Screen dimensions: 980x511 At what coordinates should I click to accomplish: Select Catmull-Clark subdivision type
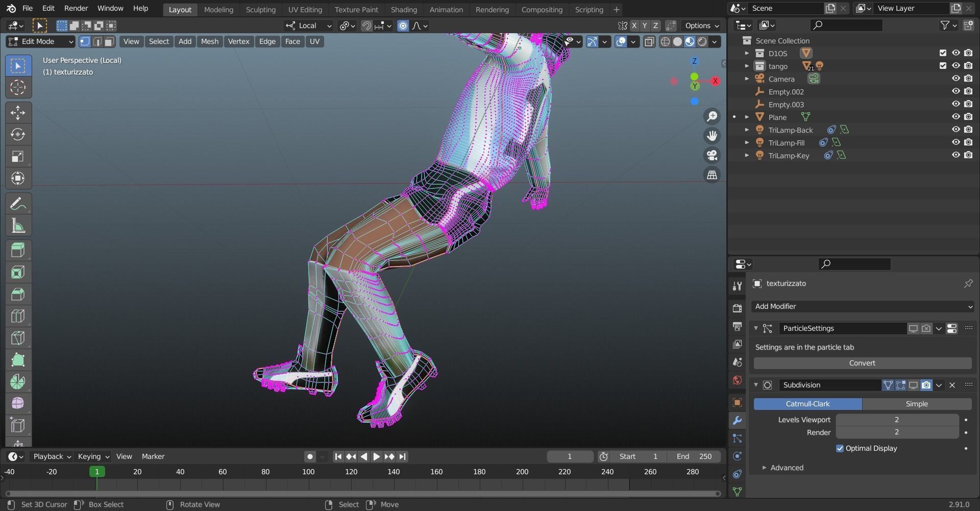(808, 404)
